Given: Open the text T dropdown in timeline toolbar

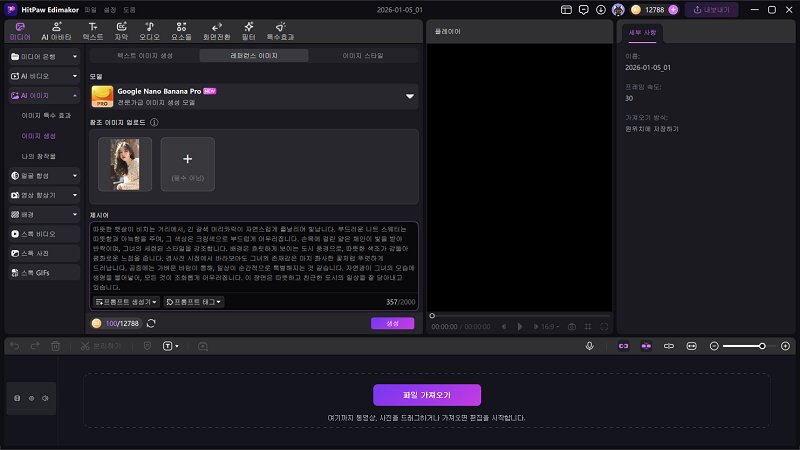Looking at the screenshot, I should tap(170, 346).
